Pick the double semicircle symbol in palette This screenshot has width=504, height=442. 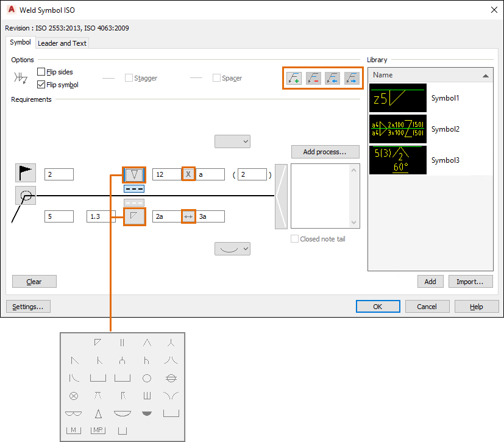[x=74, y=413]
